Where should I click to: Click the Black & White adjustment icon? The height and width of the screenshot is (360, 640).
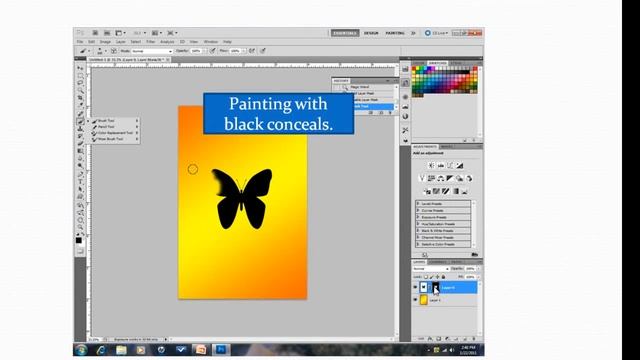point(450,178)
